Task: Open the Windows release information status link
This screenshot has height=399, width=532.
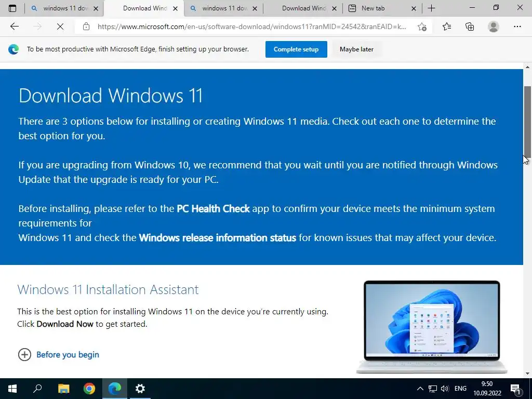Action: click(x=218, y=237)
